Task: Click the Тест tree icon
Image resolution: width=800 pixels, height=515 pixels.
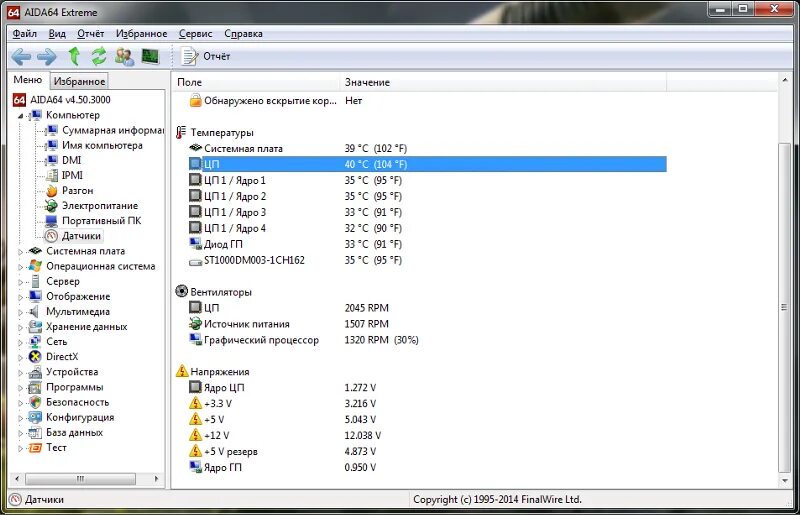Action: coord(35,448)
